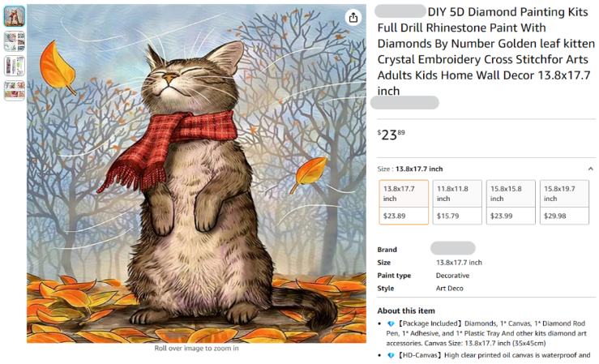This screenshot has height=364, width=599.
Task: Show the fourth thumbnail at bottom
Action: 15,91
